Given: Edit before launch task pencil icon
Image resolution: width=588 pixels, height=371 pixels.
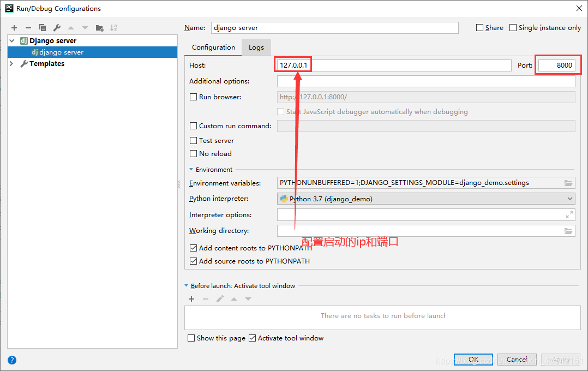Looking at the screenshot, I should coord(220,299).
